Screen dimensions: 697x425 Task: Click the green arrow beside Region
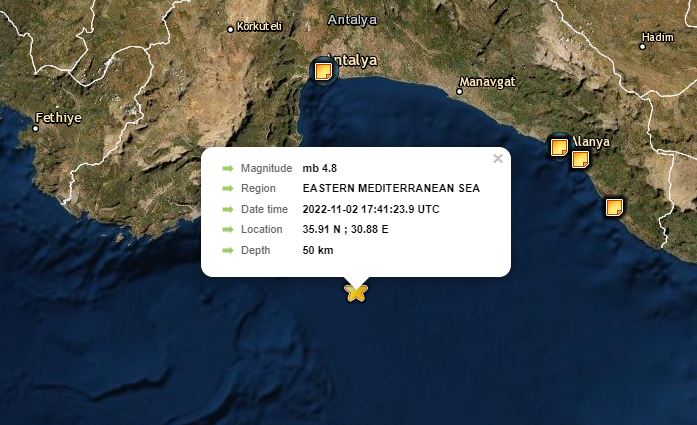pos(228,188)
